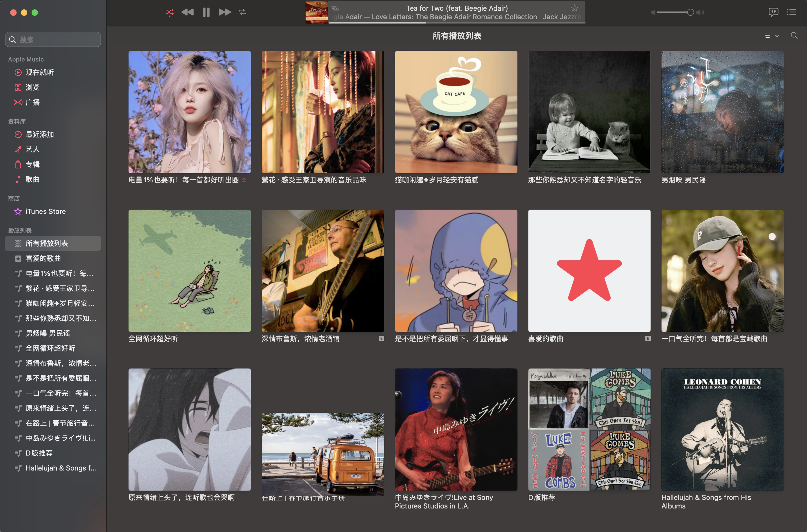Image resolution: width=807 pixels, height=532 pixels.
Task: Open iTunes Store from sidebar
Action: point(45,211)
